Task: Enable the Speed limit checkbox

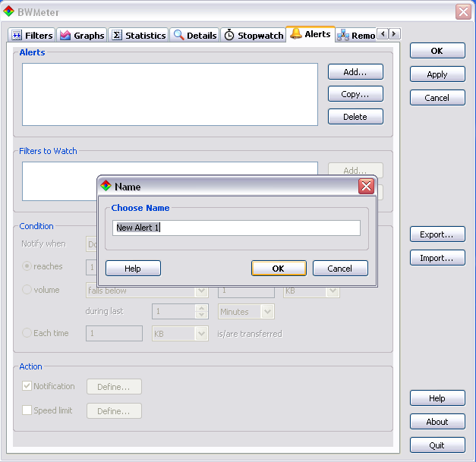Action: click(x=27, y=410)
